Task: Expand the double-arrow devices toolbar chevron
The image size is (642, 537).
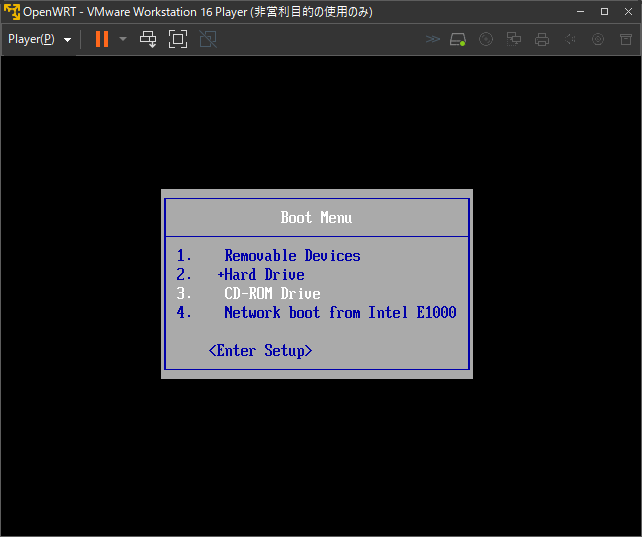Action: click(x=432, y=39)
